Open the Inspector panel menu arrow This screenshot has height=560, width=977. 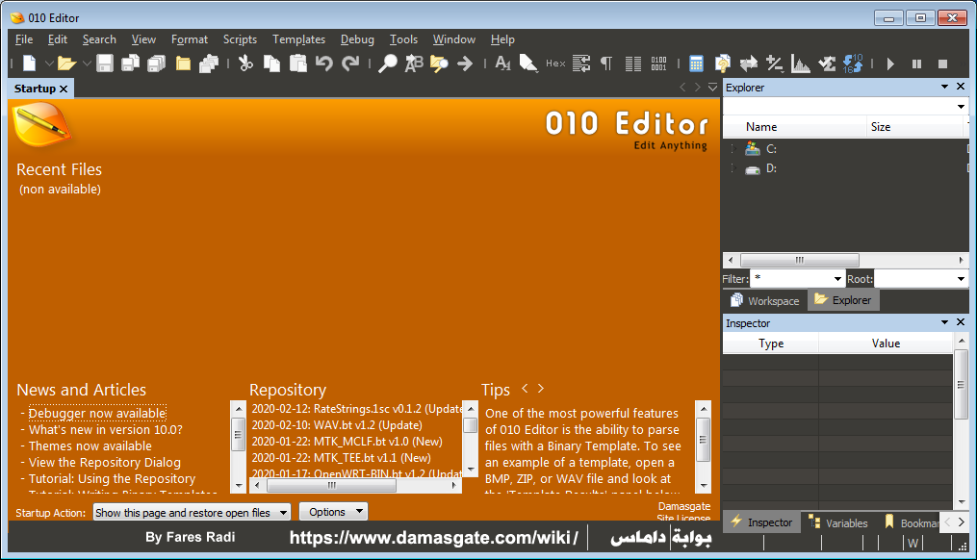click(944, 322)
